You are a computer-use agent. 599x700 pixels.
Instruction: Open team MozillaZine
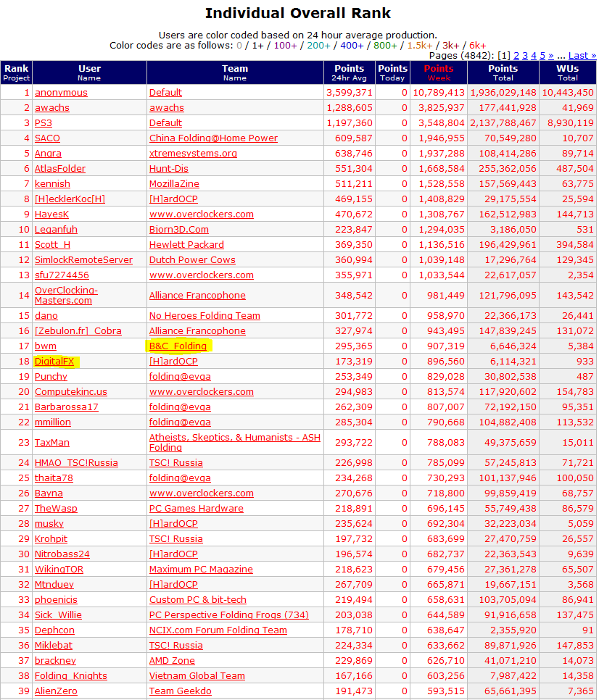tap(174, 183)
